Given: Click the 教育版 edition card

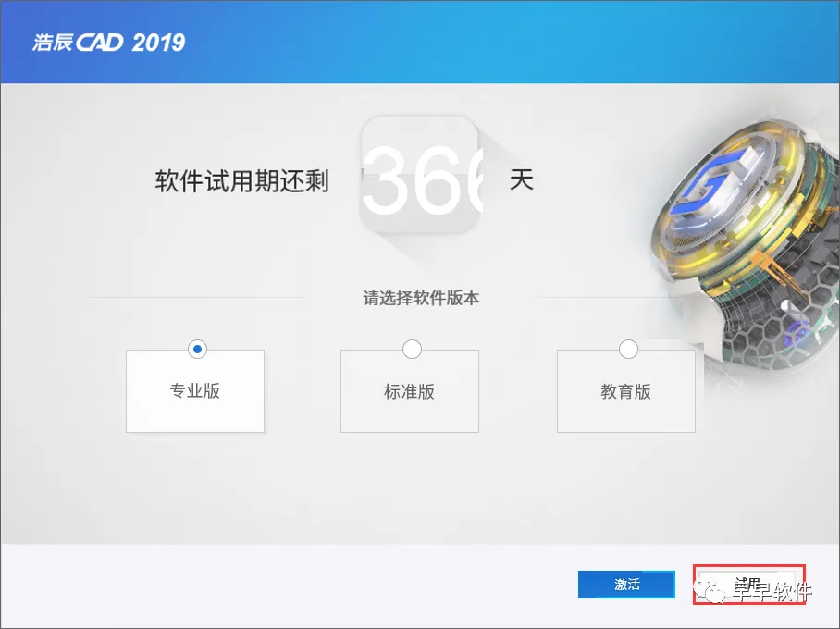Looking at the screenshot, I should point(626,391).
